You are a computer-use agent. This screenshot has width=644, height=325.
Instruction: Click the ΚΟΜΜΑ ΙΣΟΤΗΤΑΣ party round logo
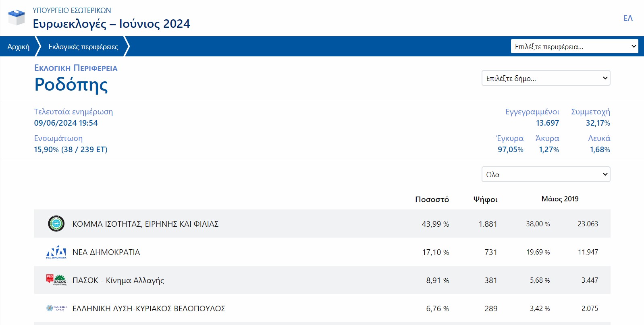(56, 224)
